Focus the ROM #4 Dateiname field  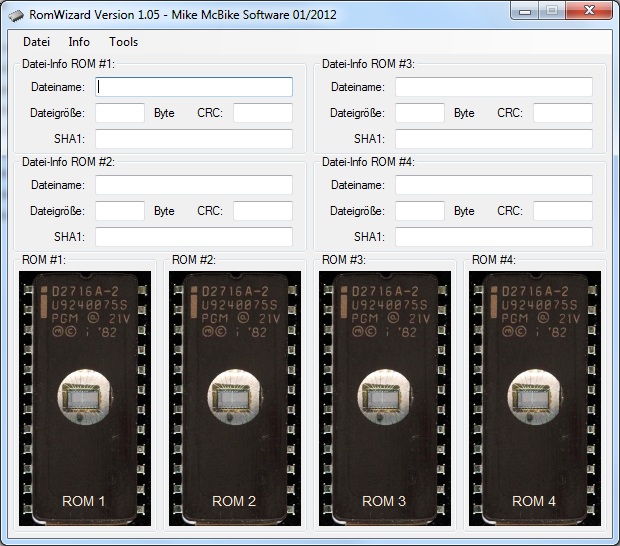pos(494,185)
